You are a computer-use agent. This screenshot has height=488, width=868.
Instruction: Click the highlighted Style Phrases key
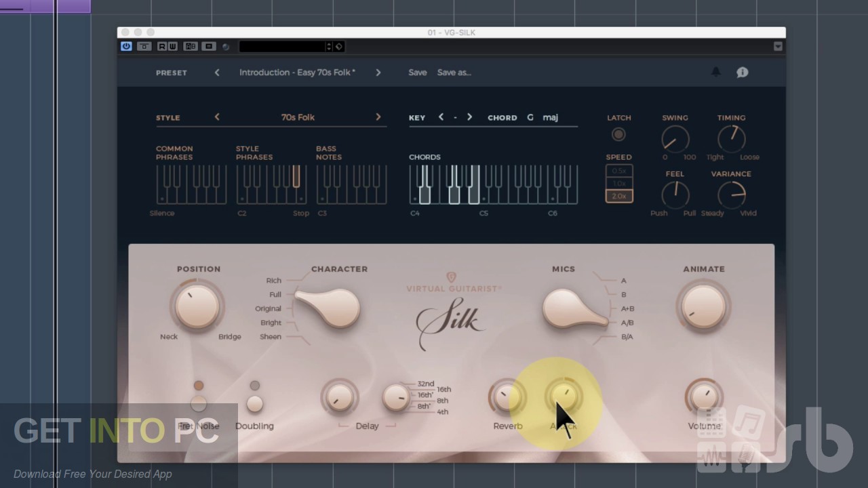[x=296, y=176]
